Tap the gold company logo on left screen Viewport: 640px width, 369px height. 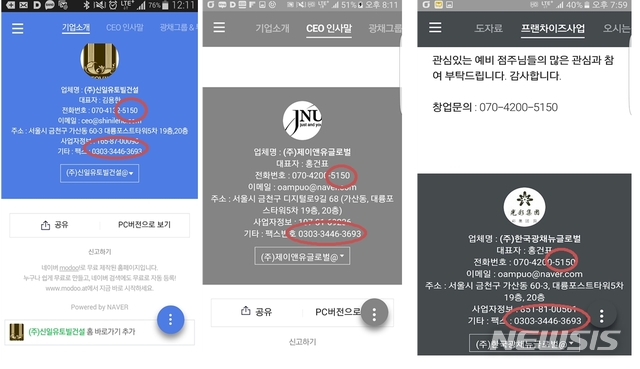tap(100, 60)
